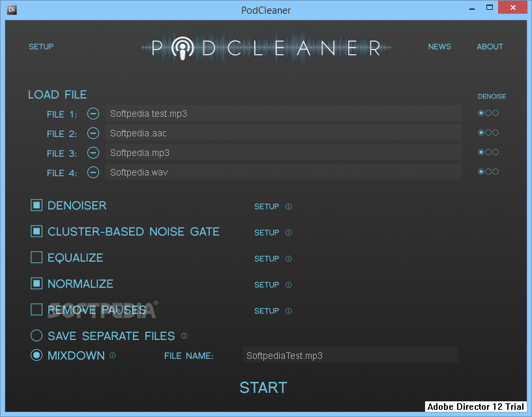Click File 4 field Softpedia.wav
Image resolution: width=532 pixels, height=417 pixels.
click(284, 172)
